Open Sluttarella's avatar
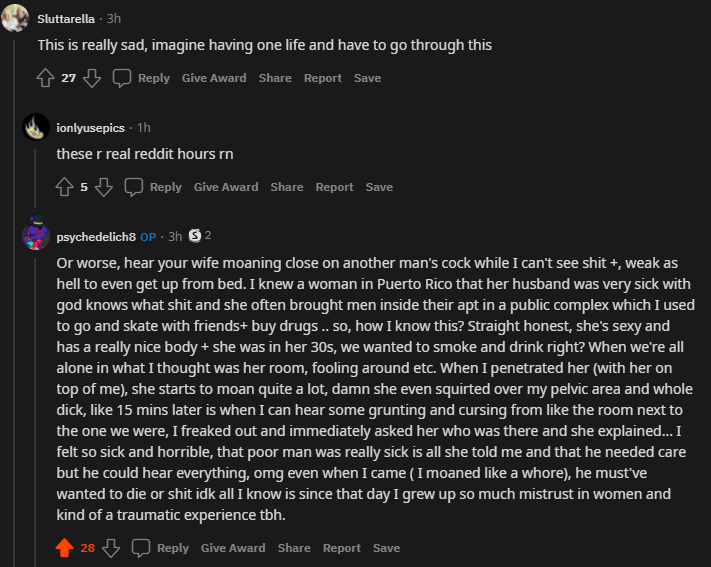The height and width of the screenshot is (567, 711). (x=15, y=18)
